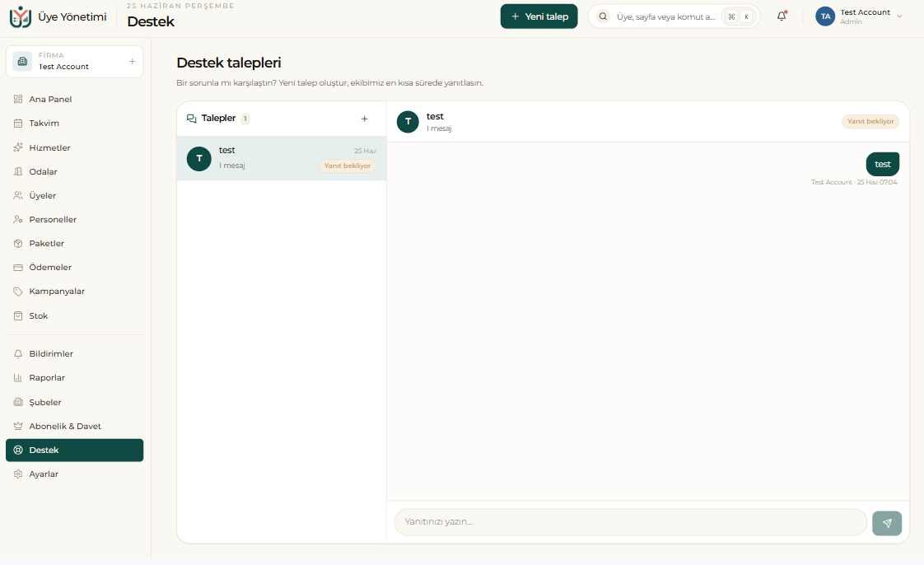924x565 pixels.
Task: Send reply with paper plane icon
Action: click(887, 523)
